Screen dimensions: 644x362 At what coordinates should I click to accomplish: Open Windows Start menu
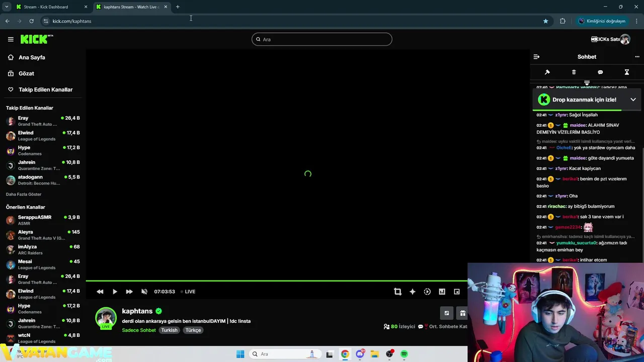click(x=240, y=354)
